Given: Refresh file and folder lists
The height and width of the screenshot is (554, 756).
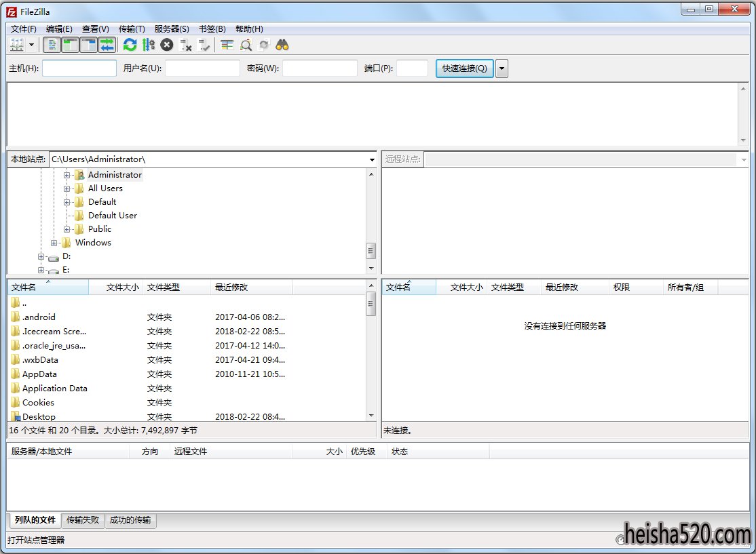Looking at the screenshot, I should click(x=130, y=45).
